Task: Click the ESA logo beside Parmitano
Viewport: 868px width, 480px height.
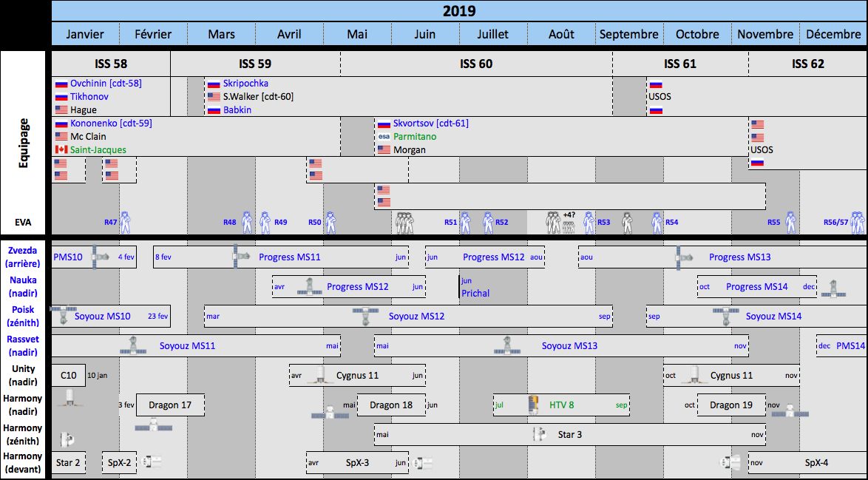Action: pyautogui.click(x=384, y=137)
